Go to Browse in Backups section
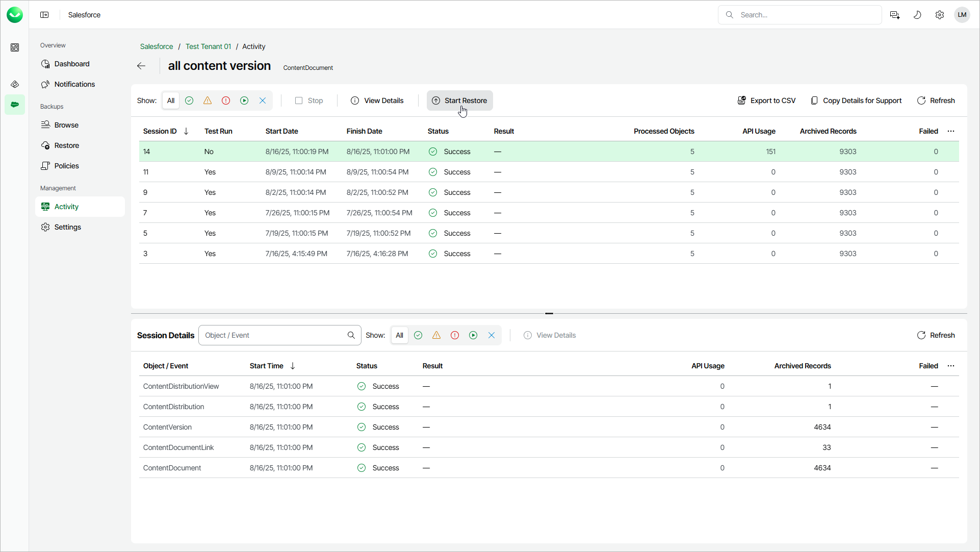 click(66, 125)
